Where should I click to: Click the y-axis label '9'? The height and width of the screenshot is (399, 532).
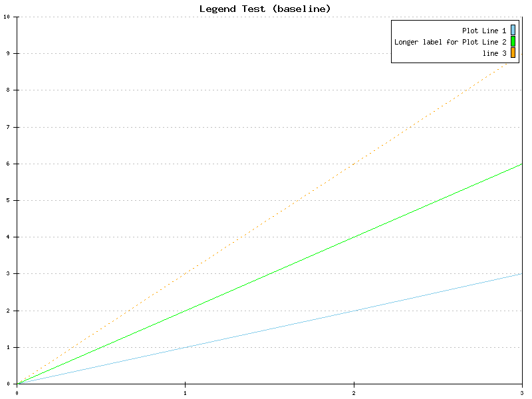point(8,54)
